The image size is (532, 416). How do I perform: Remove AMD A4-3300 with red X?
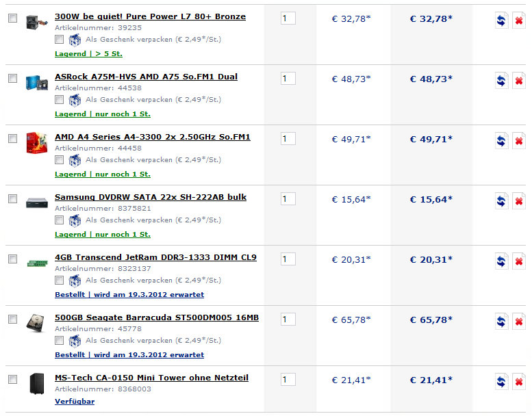(x=519, y=141)
